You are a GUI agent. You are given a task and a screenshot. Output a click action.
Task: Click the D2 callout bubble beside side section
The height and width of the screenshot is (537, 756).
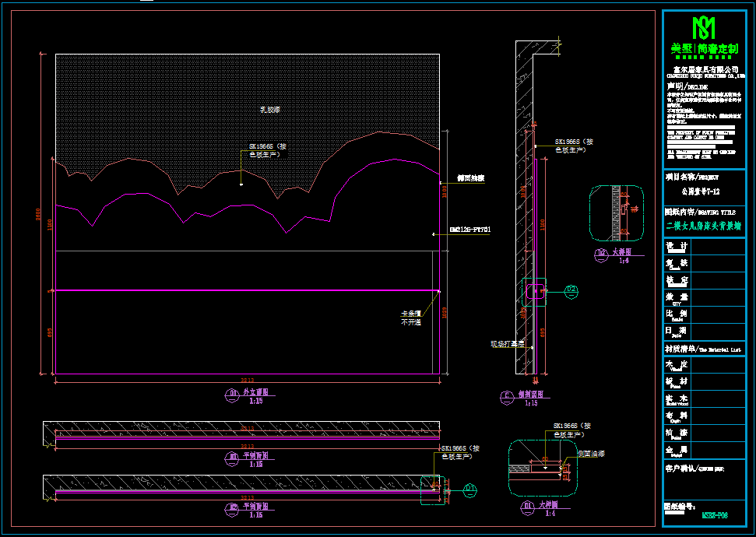[571, 290]
